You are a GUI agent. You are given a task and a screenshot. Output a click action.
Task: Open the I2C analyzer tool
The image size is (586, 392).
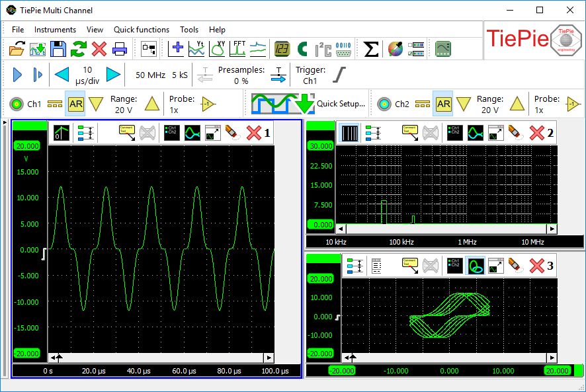click(x=323, y=49)
